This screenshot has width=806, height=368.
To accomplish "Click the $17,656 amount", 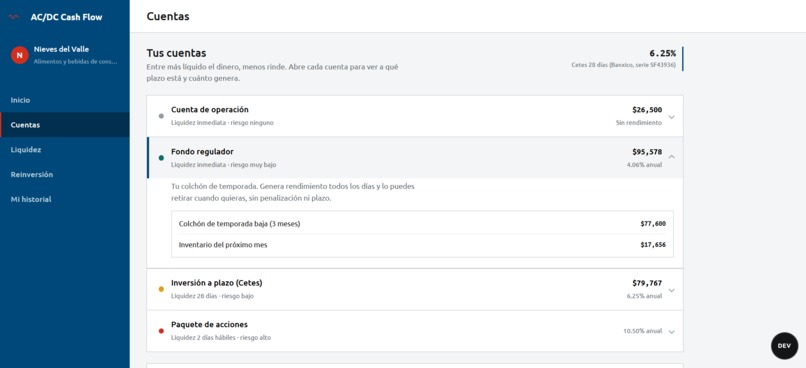I will tap(653, 245).
